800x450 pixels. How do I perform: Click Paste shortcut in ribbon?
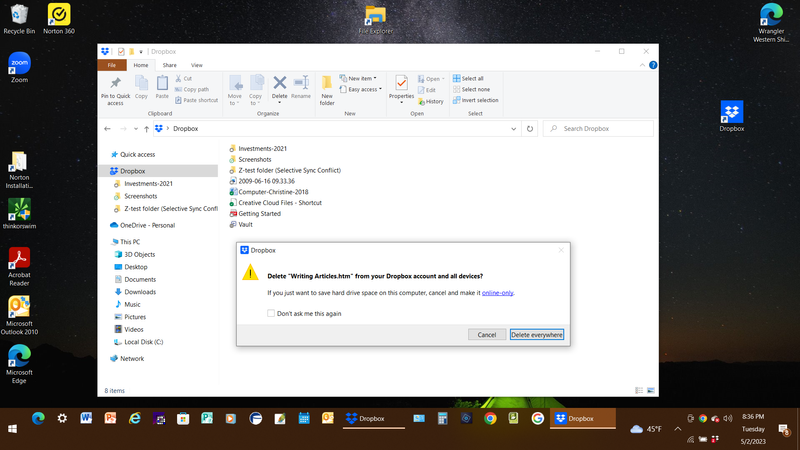[196, 100]
